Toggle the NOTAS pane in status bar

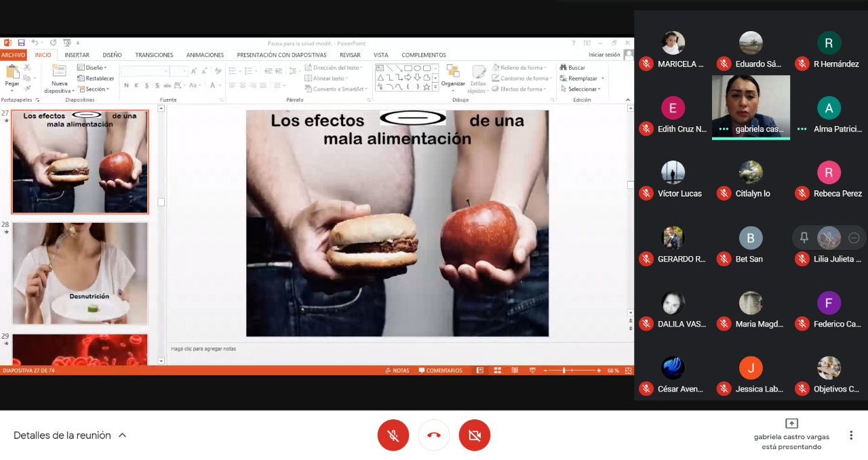click(397, 371)
